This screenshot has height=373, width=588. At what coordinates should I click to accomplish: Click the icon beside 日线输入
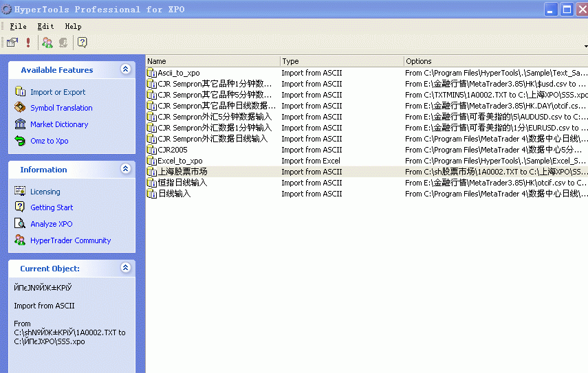click(x=151, y=194)
